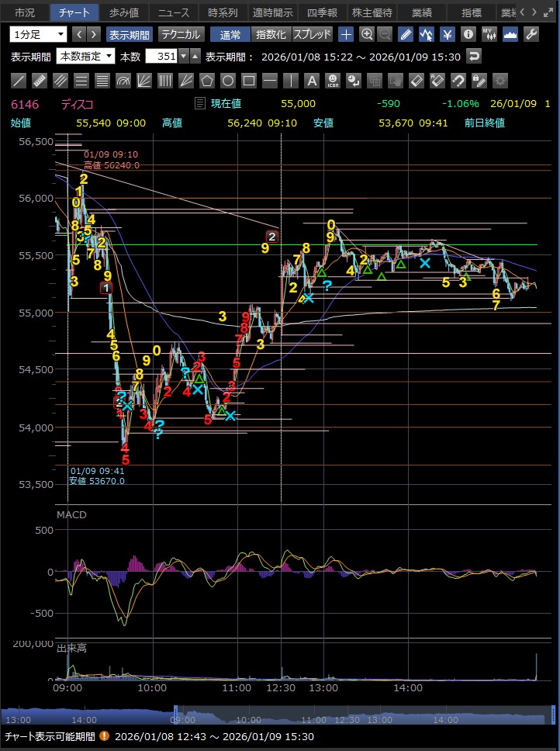Toggle the crosshair cursor button

346,34
